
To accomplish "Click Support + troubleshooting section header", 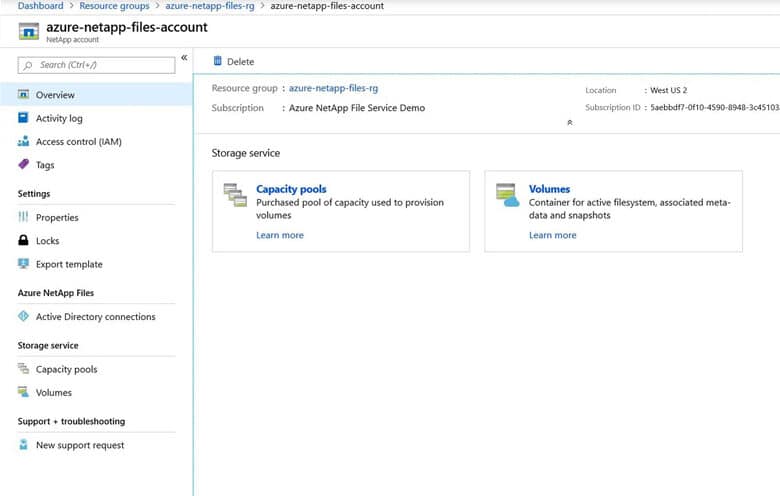I will click(71, 421).
